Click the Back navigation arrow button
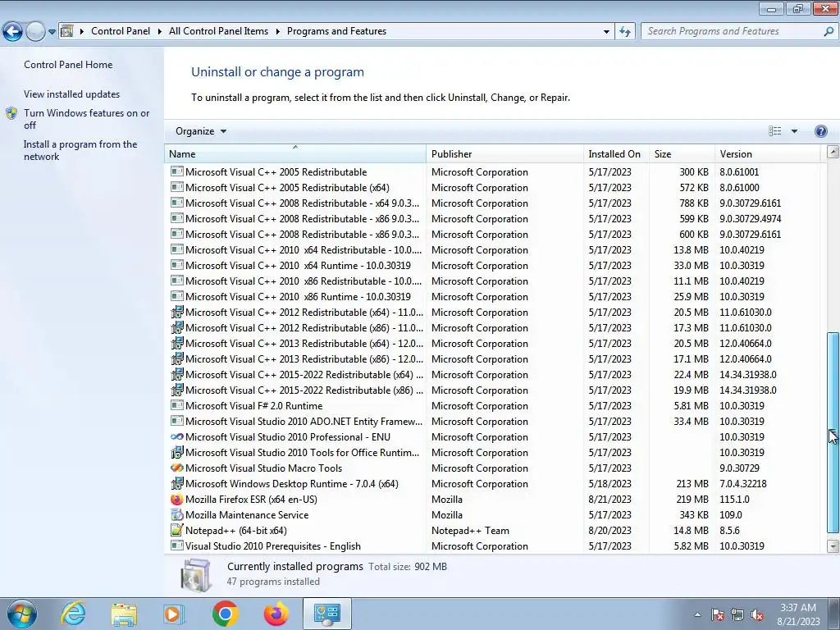 tap(12, 32)
